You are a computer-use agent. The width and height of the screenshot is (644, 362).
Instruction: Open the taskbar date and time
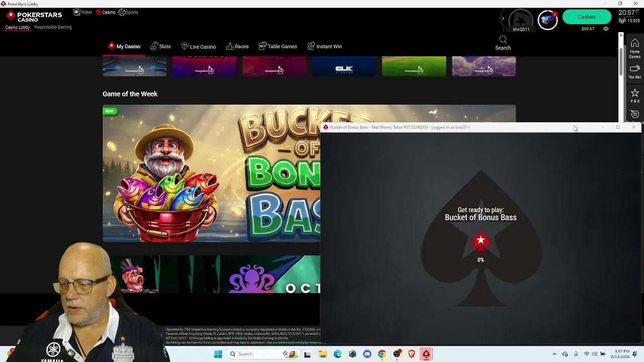click(x=620, y=354)
